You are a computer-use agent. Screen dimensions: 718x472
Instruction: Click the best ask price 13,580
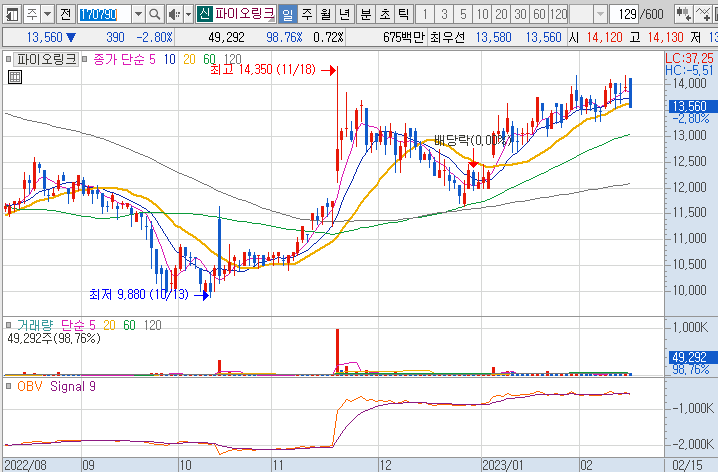click(x=493, y=37)
